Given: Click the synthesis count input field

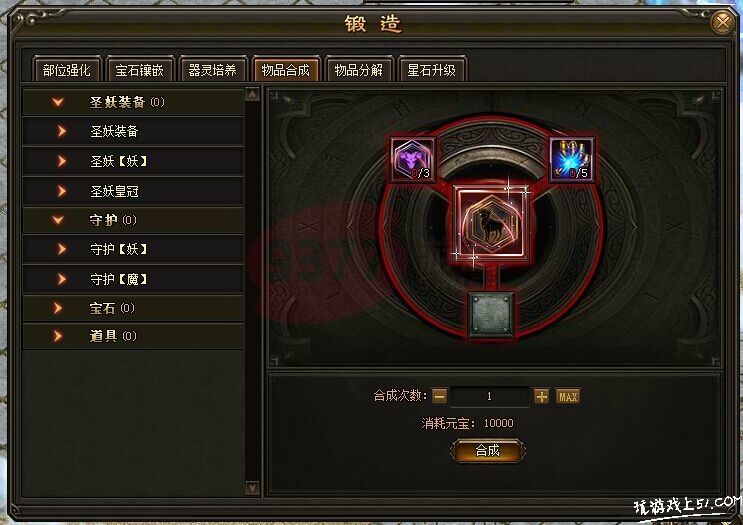Looking at the screenshot, I should coord(489,396).
